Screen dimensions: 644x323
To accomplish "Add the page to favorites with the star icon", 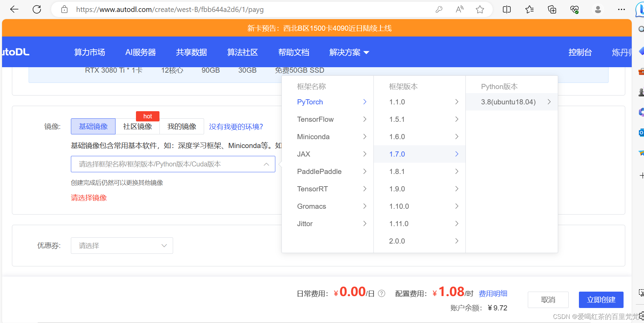I will pyautogui.click(x=480, y=10).
